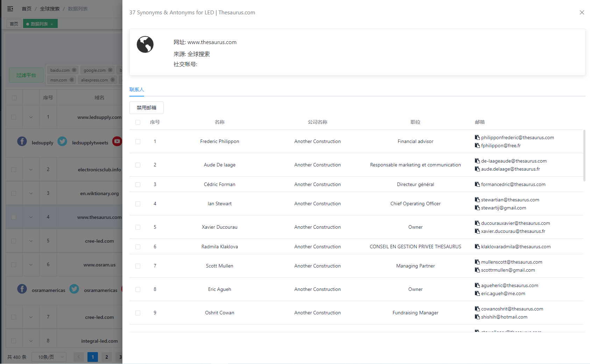Screen dimensions: 590x364
Task: Click previous page arrow in pagination
Action: tap(79, 357)
